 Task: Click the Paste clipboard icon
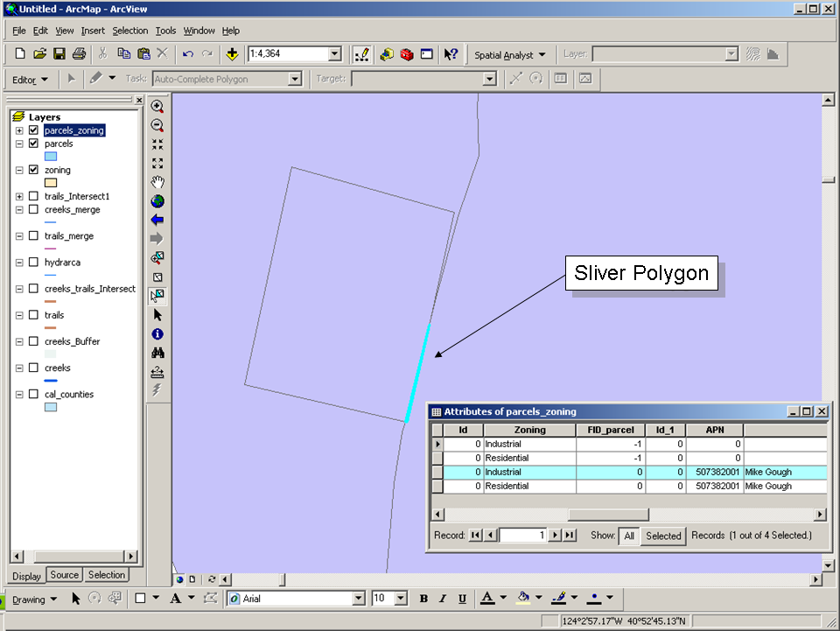143,53
